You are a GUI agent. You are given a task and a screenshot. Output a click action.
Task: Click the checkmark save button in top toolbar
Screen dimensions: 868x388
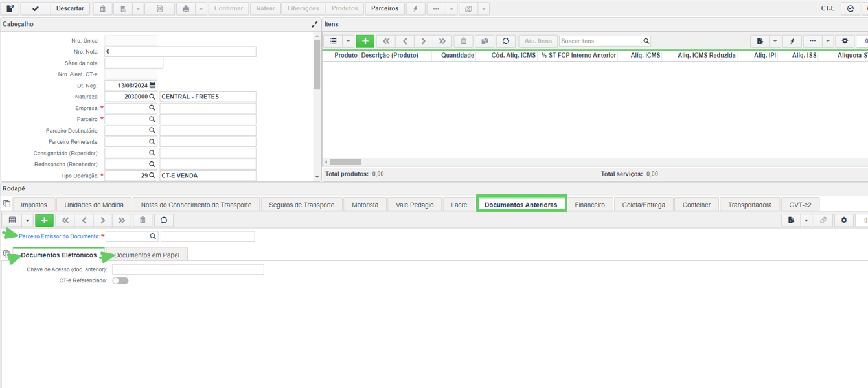[x=36, y=8]
